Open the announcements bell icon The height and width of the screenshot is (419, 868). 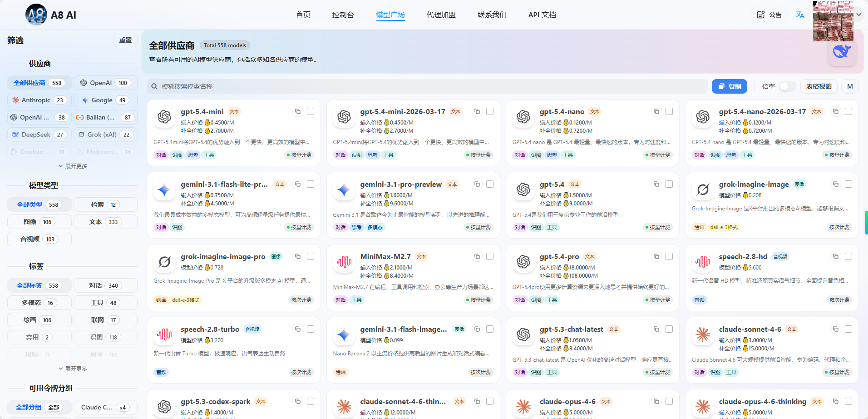pyautogui.click(x=761, y=15)
